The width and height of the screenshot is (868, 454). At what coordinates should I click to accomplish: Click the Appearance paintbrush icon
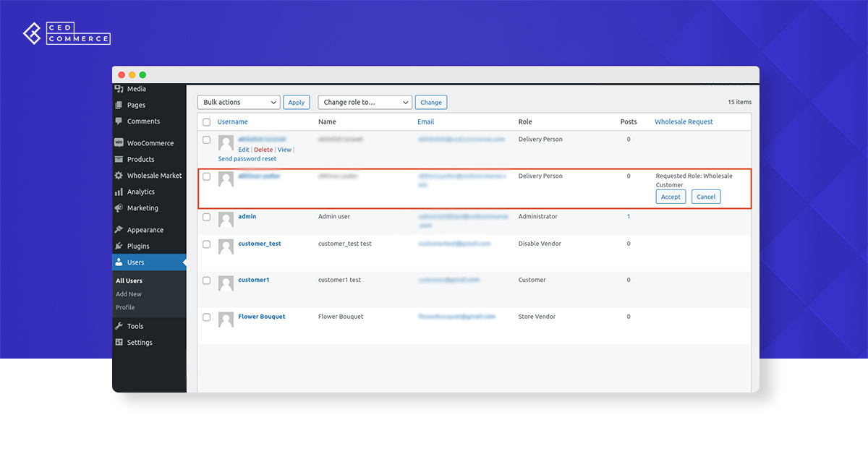(119, 230)
